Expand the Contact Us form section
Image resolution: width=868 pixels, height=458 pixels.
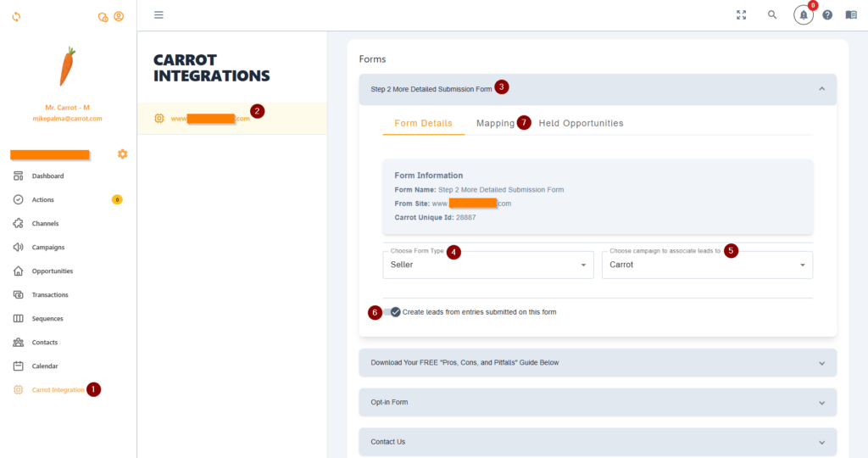(x=598, y=442)
